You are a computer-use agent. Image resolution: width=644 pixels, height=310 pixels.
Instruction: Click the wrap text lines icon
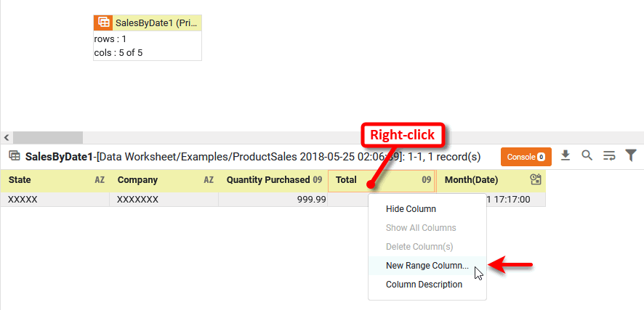coord(609,155)
